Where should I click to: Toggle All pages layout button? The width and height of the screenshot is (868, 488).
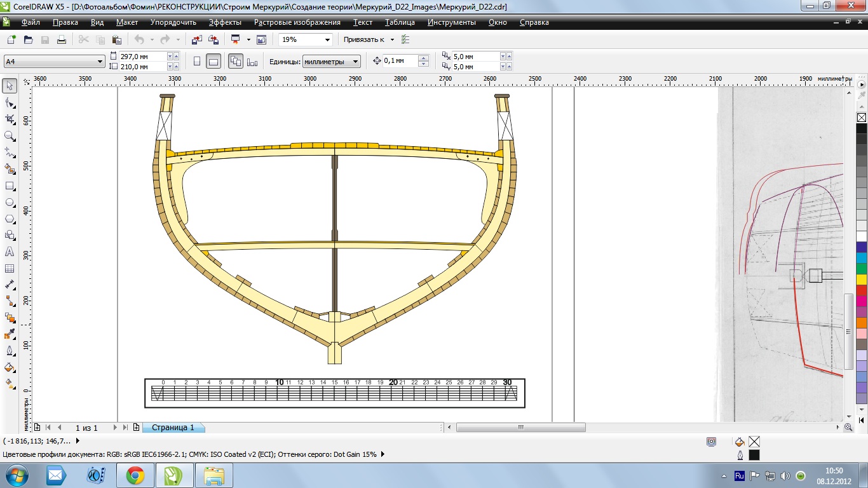pyautogui.click(x=235, y=62)
